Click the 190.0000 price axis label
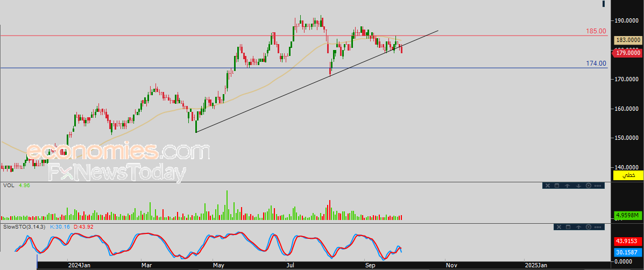Image resolution: width=644 pixels, height=270 pixels. click(x=627, y=20)
